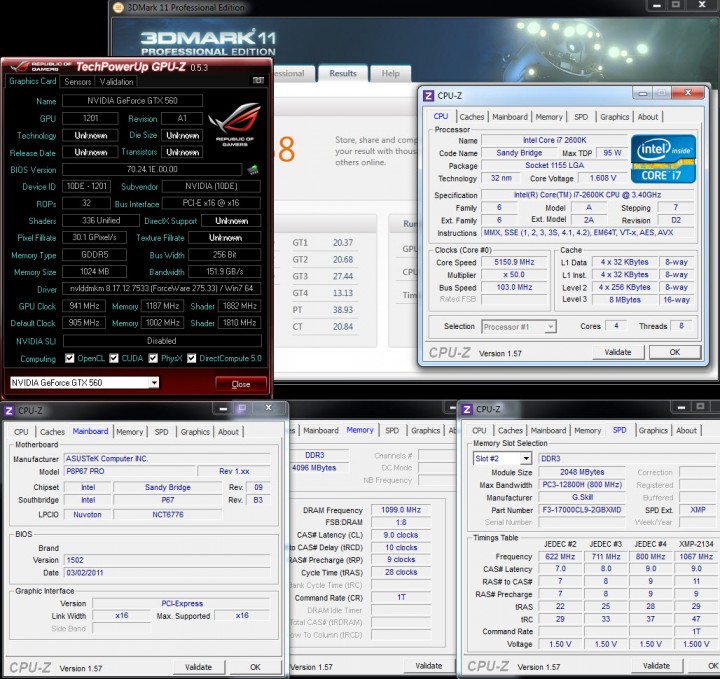Click the GT1 score 20.37 in 3DMark
720x679 pixels.
(x=343, y=243)
